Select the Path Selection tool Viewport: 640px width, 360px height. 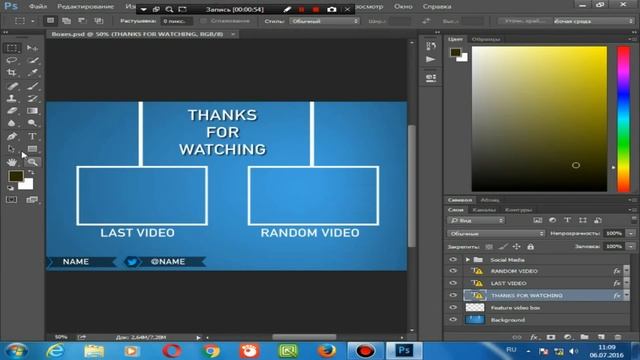coord(12,149)
